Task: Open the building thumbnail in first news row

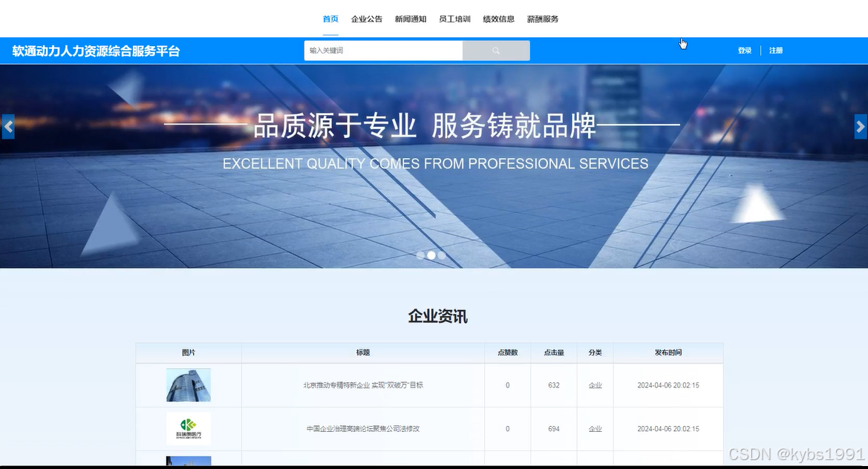Action: (188, 385)
